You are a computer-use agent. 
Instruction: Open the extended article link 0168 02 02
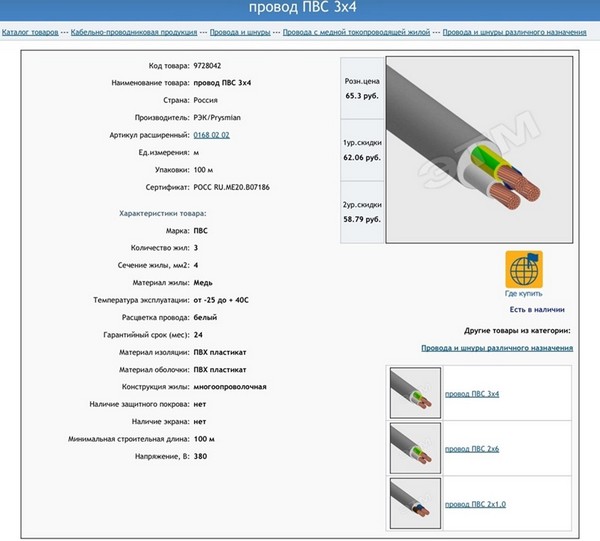pos(211,135)
